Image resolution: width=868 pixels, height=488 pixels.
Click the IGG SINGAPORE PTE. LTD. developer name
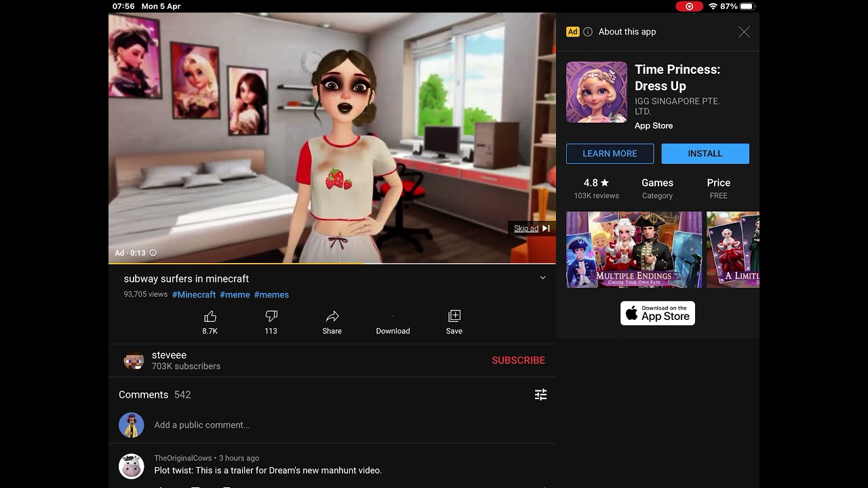(677, 106)
